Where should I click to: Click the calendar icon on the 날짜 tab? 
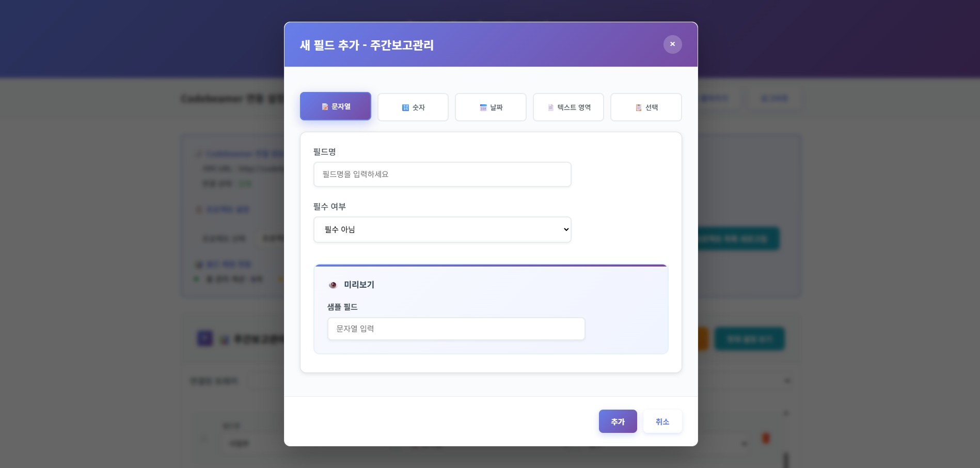coord(483,107)
